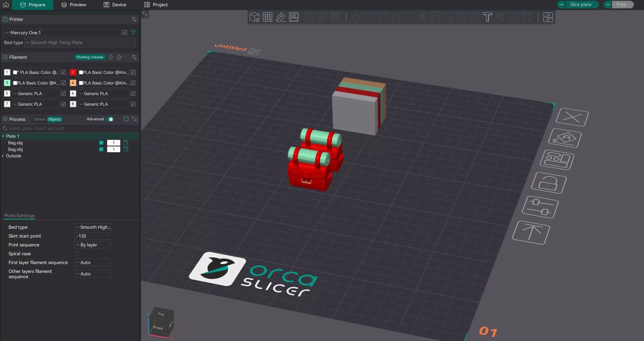Screen dimensions: 644x341
Task: Click the plate lock icon
Action: pyautogui.click(x=549, y=183)
